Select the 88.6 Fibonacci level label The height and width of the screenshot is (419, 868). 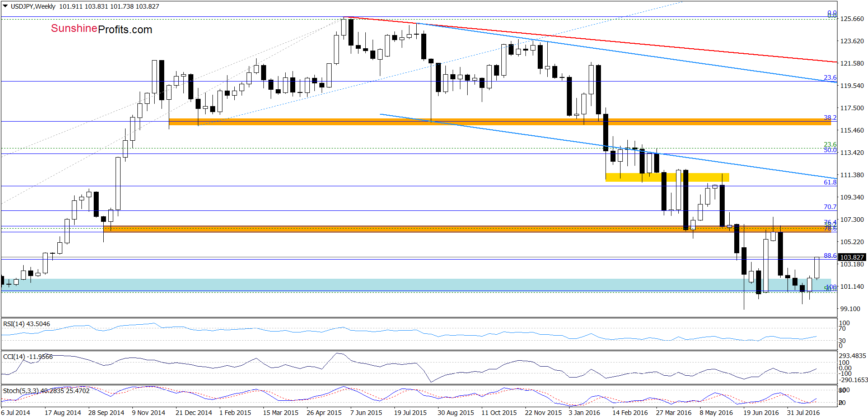[830, 255]
